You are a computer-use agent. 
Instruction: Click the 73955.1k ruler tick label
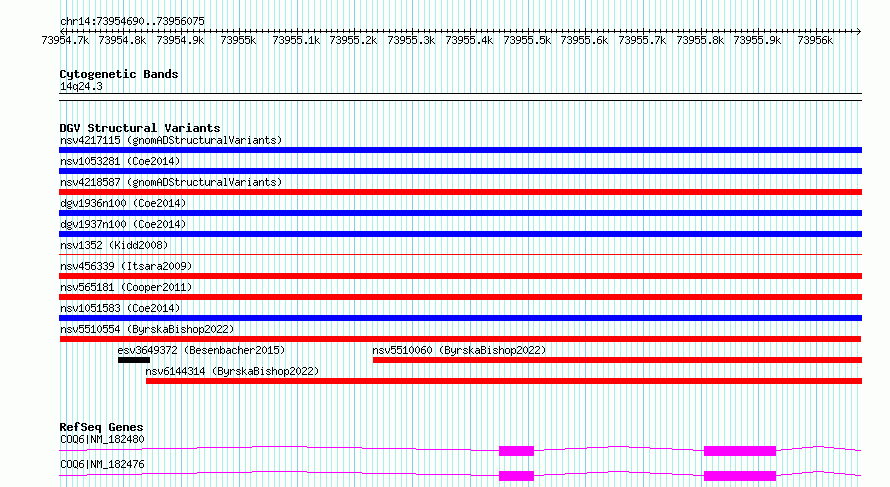click(296, 40)
